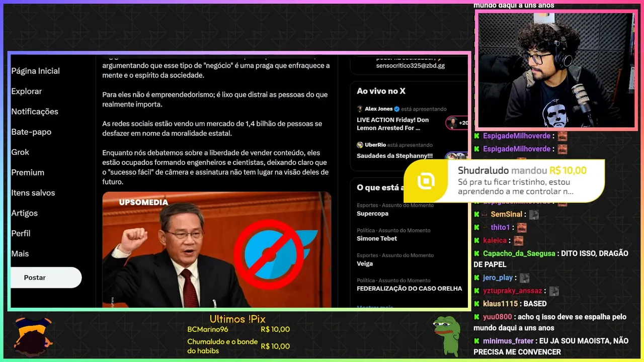644x362 pixels.
Task: Open the Supercopa trending topic
Action: [x=373, y=214]
